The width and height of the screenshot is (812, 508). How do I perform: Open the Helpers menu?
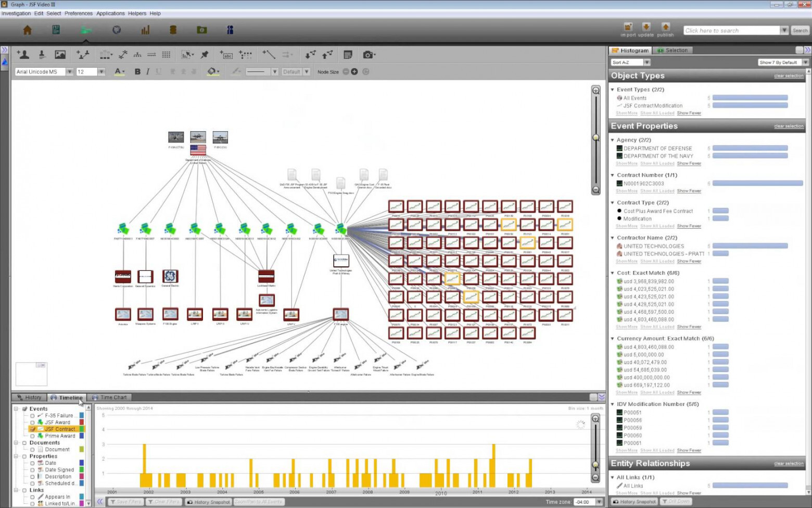pyautogui.click(x=137, y=14)
